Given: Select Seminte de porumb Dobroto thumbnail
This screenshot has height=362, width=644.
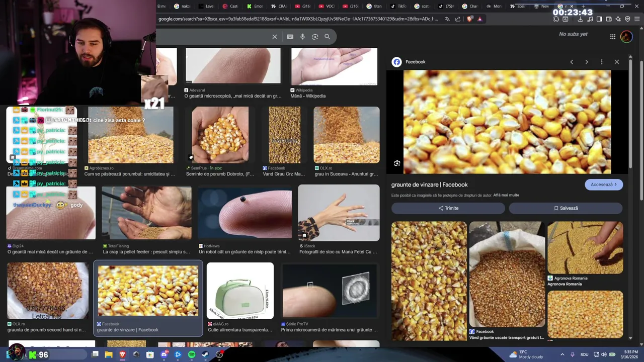Looking at the screenshot, I should tap(220, 135).
